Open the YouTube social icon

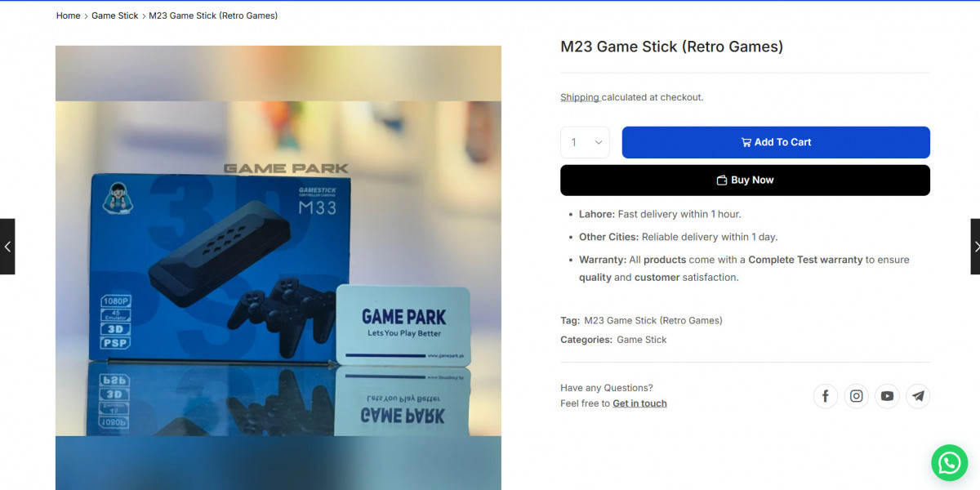pos(888,396)
